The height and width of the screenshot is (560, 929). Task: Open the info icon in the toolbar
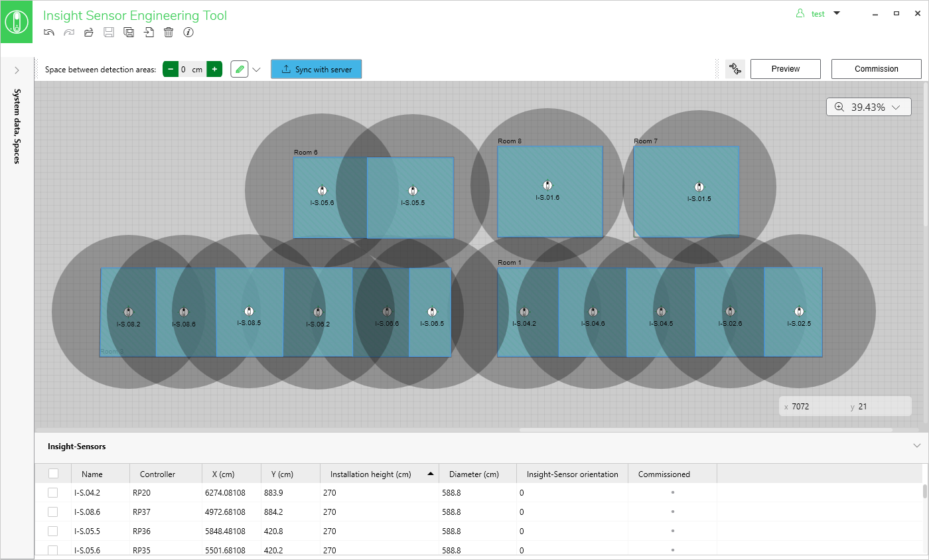click(x=188, y=33)
